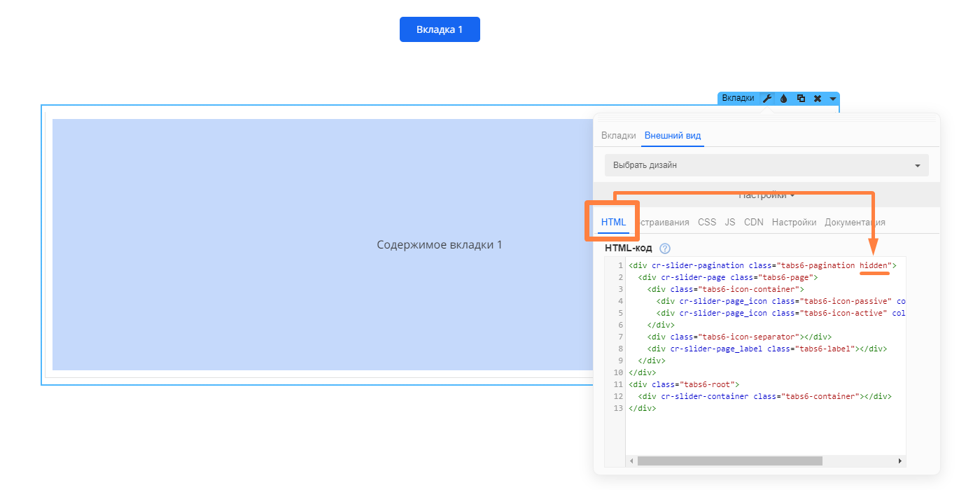980x490 pixels.
Task: Click the tabs6-icon-active code line
Action: pyautogui.click(x=781, y=313)
